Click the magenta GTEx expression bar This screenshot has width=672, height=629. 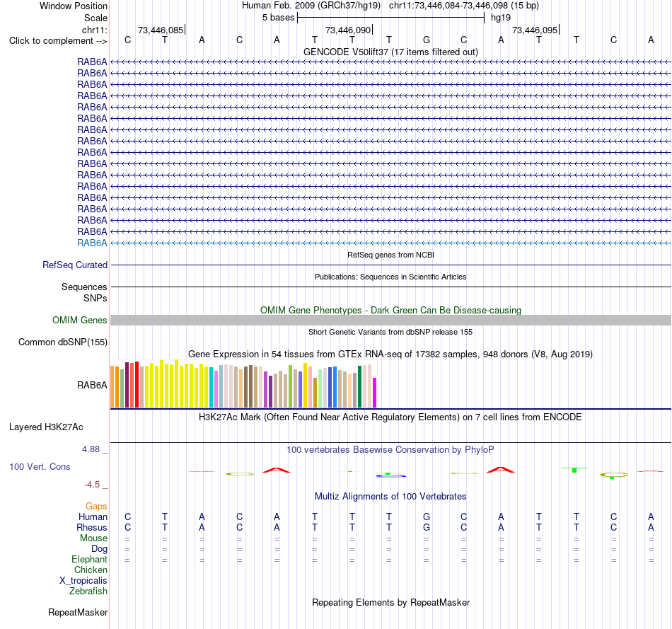pyautogui.click(x=375, y=392)
